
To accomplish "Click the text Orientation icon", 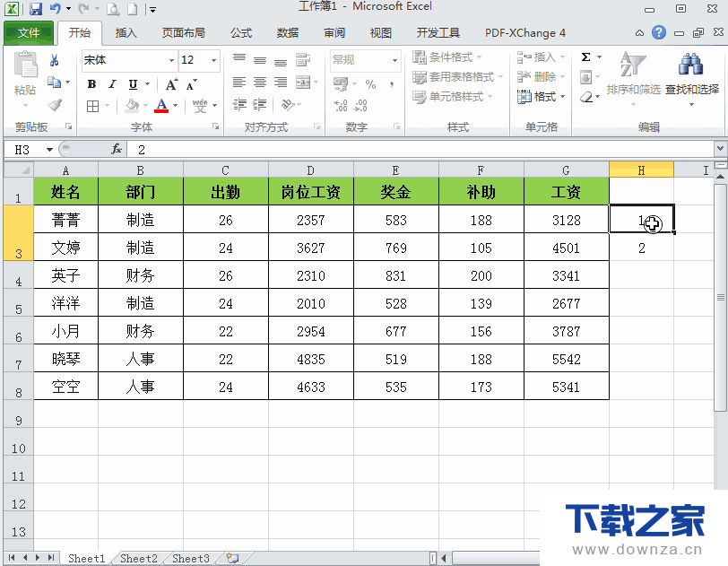I will [x=288, y=105].
